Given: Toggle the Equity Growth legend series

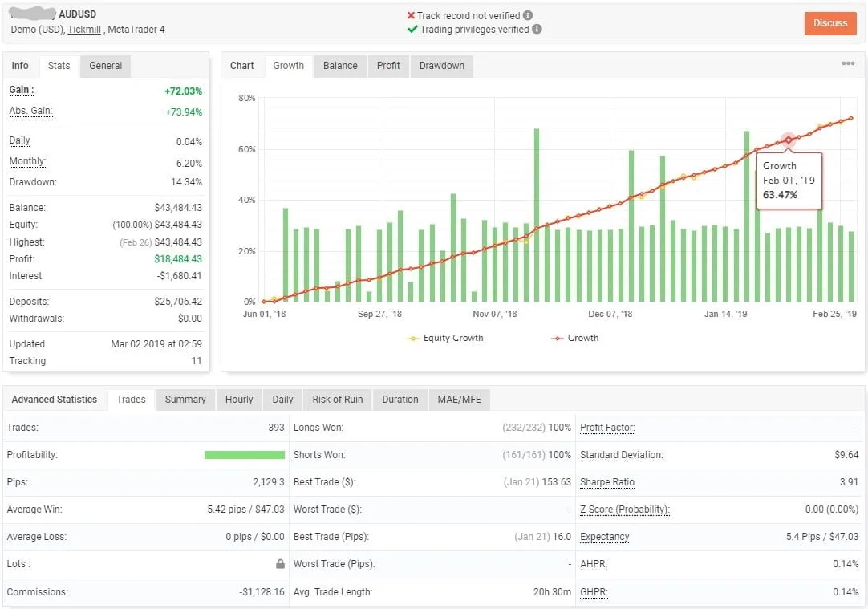Looking at the screenshot, I should coord(445,338).
